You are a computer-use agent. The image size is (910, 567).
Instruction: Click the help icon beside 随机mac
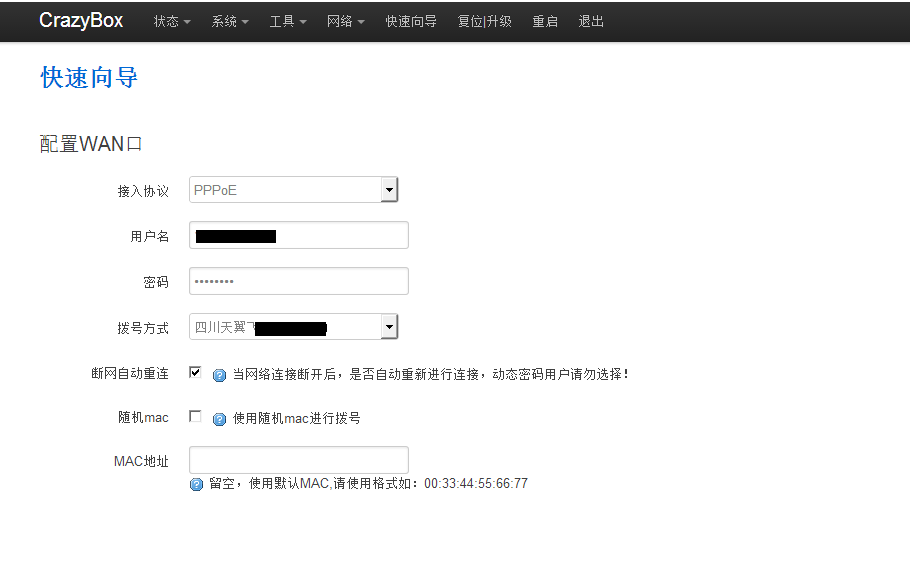tap(219, 419)
